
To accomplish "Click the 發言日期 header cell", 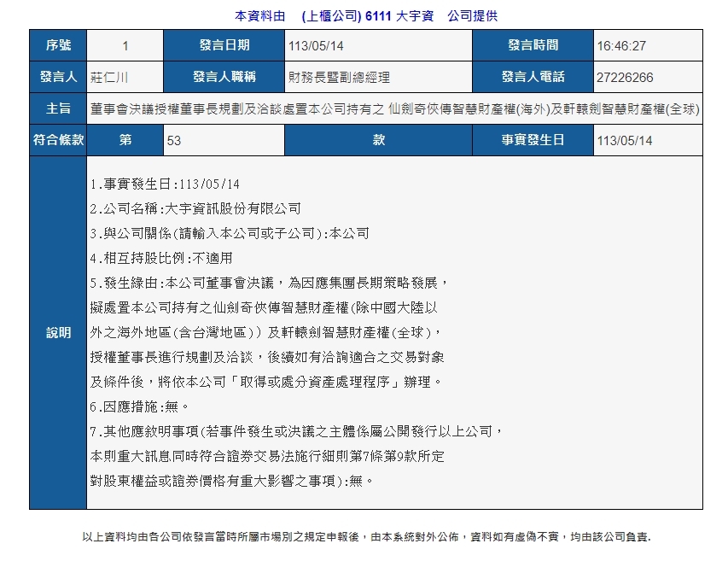I will [x=224, y=45].
